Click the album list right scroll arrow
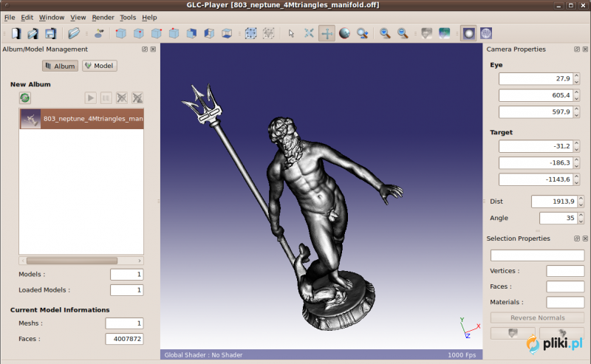This screenshot has width=591, height=364. coord(140,261)
